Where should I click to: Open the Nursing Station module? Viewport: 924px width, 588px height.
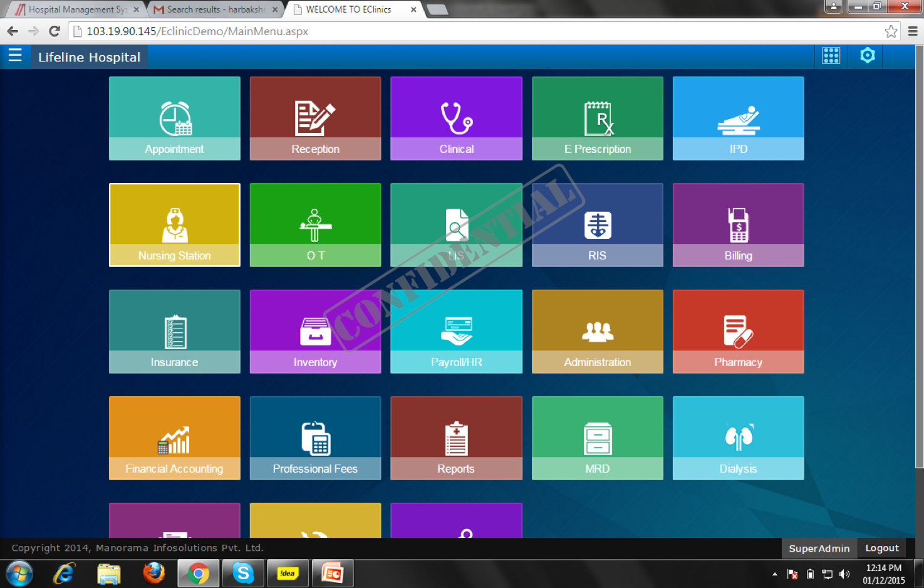174,224
